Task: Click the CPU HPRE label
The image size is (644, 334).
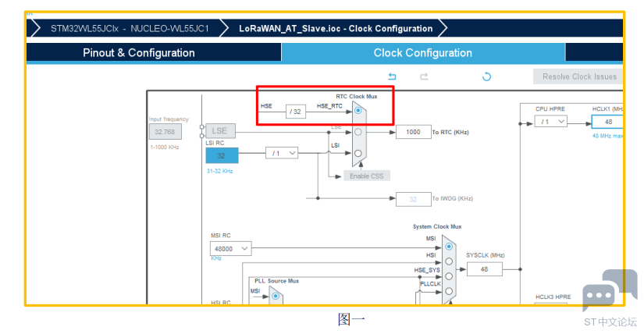Action: (x=550, y=109)
